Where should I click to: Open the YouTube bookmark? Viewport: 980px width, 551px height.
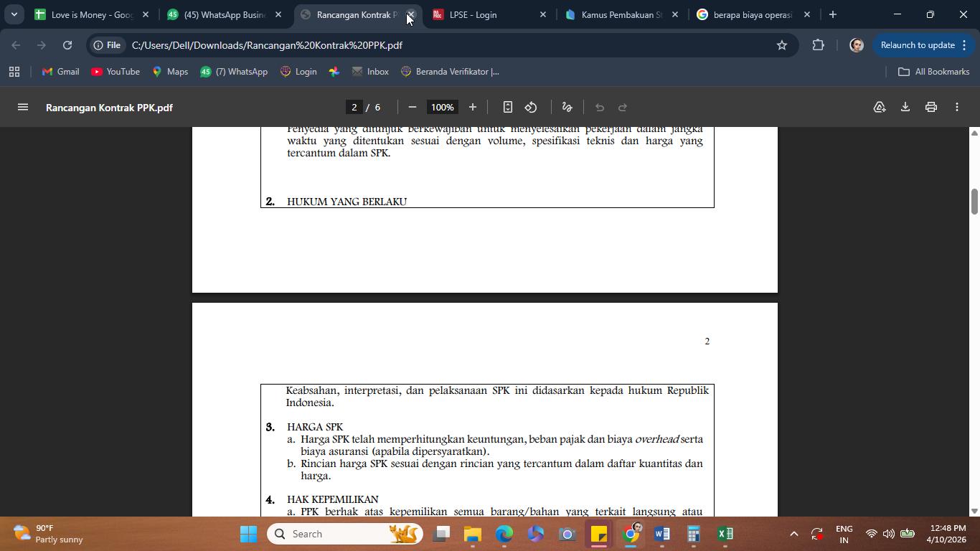(x=116, y=72)
